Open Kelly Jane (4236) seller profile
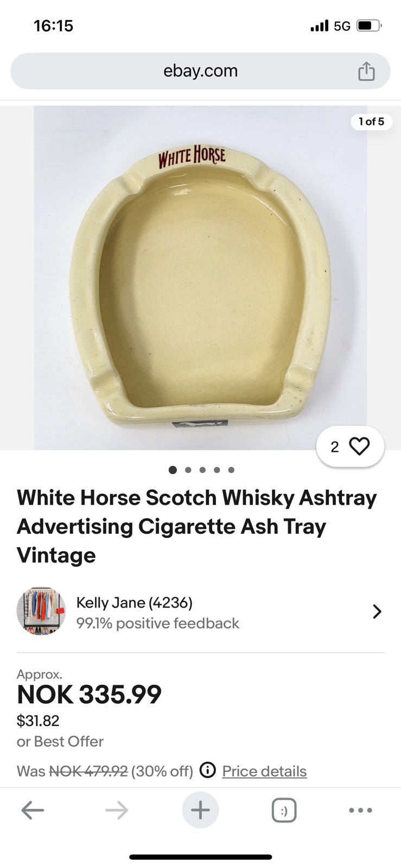Viewport: 401px width, 868px height. pyautogui.click(x=134, y=603)
